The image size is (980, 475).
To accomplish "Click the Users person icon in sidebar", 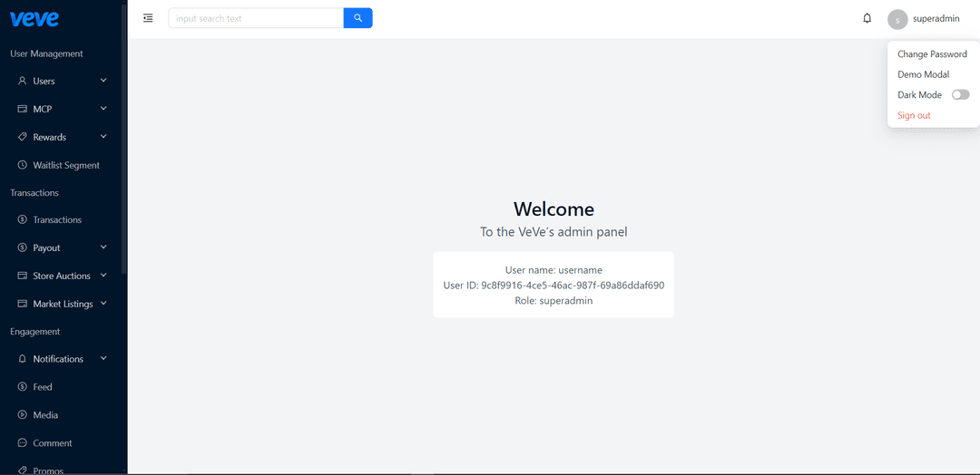I will click(23, 82).
